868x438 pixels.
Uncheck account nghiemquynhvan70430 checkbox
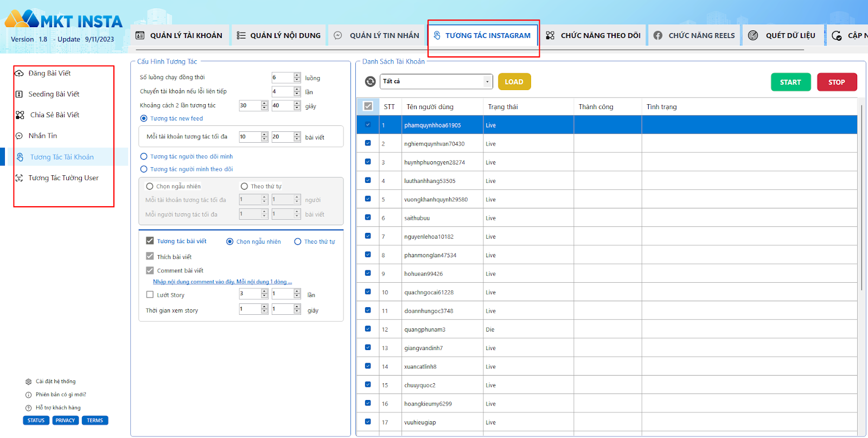coord(368,143)
